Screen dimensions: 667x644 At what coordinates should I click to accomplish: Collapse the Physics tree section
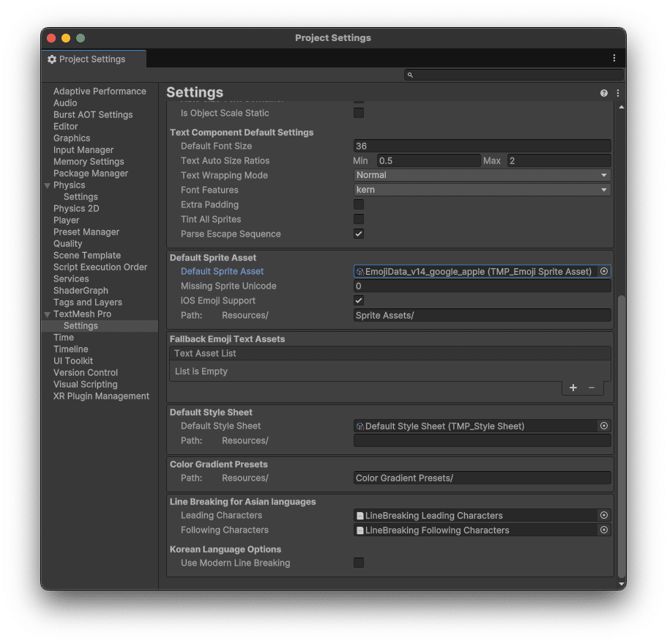pyautogui.click(x=47, y=185)
